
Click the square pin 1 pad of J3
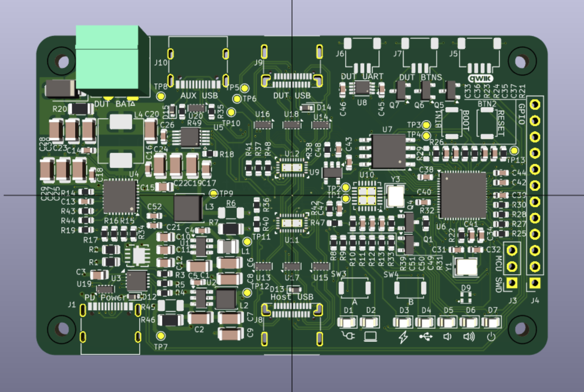coord(512,283)
